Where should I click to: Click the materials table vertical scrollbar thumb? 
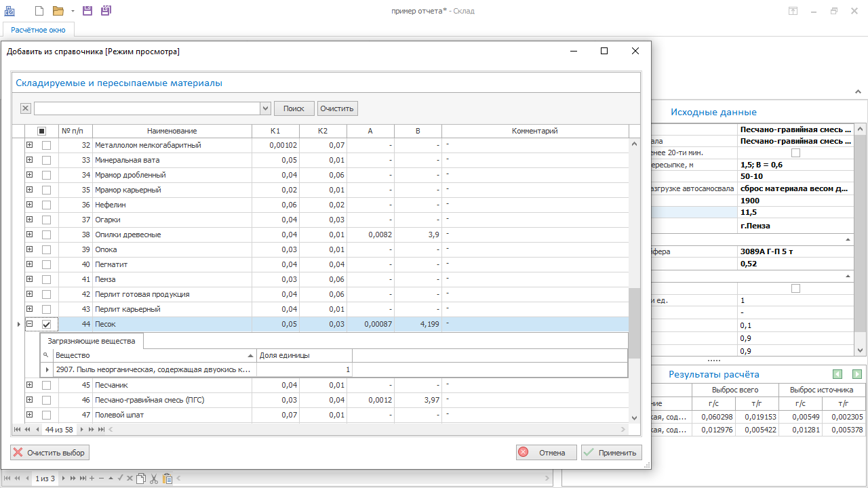(635, 323)
